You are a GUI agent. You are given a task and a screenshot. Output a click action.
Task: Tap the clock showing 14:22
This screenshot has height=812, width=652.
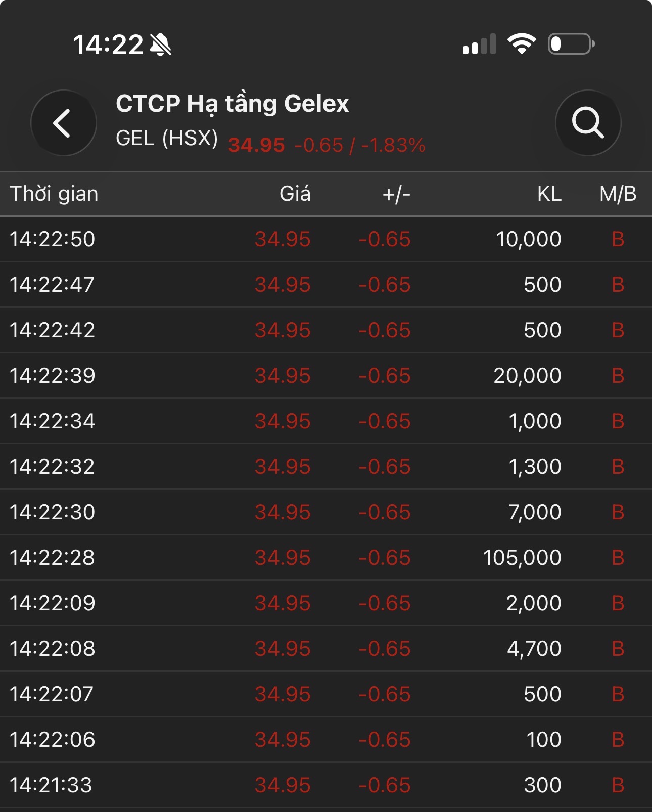pos(108,44)
